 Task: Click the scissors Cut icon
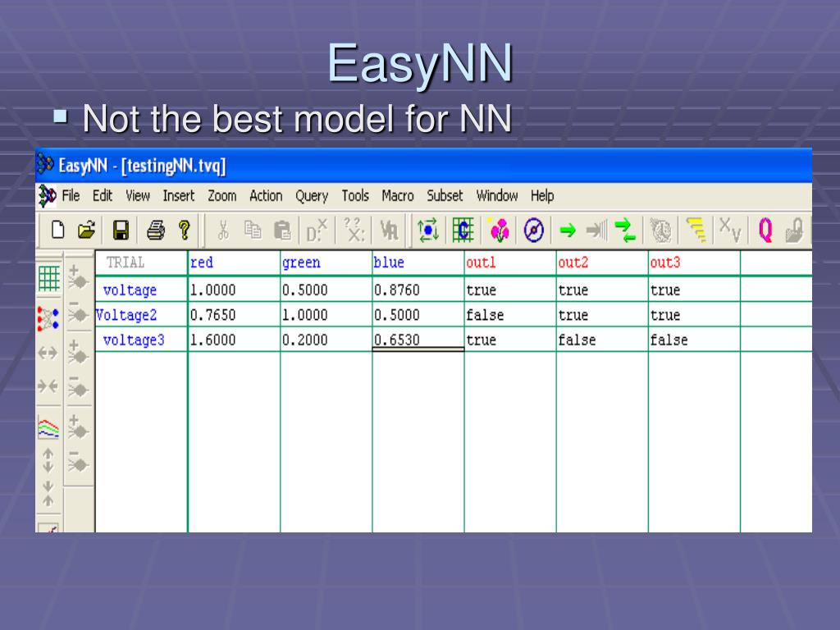pos(223,231)
